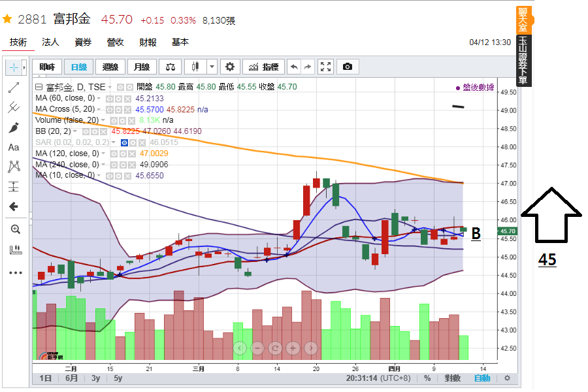The image size is (588, 392).
Task: Open settings for MA (60, close, 0)
Action: [x=118, y=99]
